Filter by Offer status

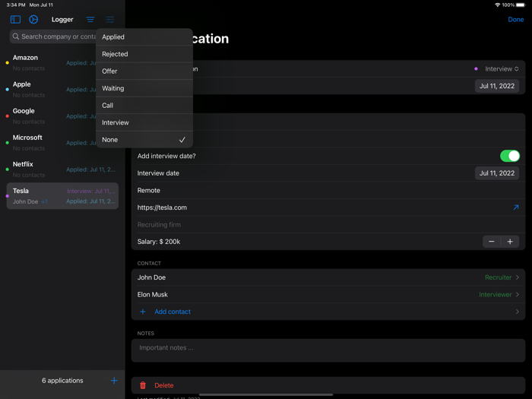coord(144,71)
